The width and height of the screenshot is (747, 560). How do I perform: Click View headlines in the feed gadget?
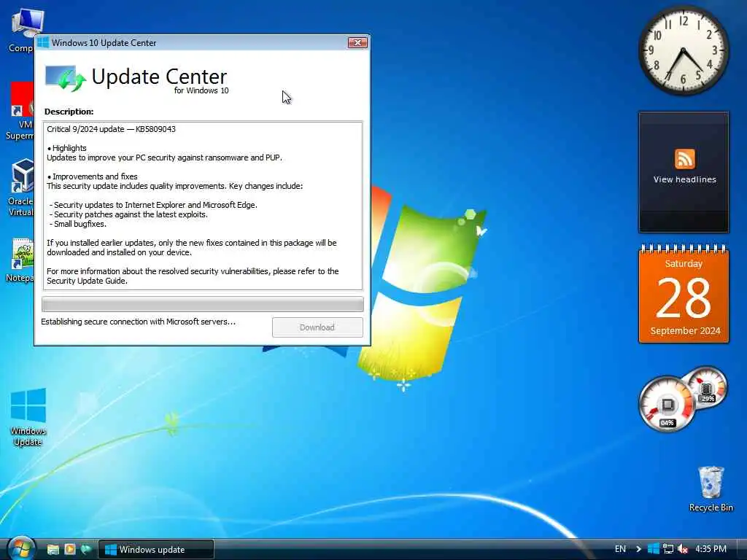pos(684,179)
